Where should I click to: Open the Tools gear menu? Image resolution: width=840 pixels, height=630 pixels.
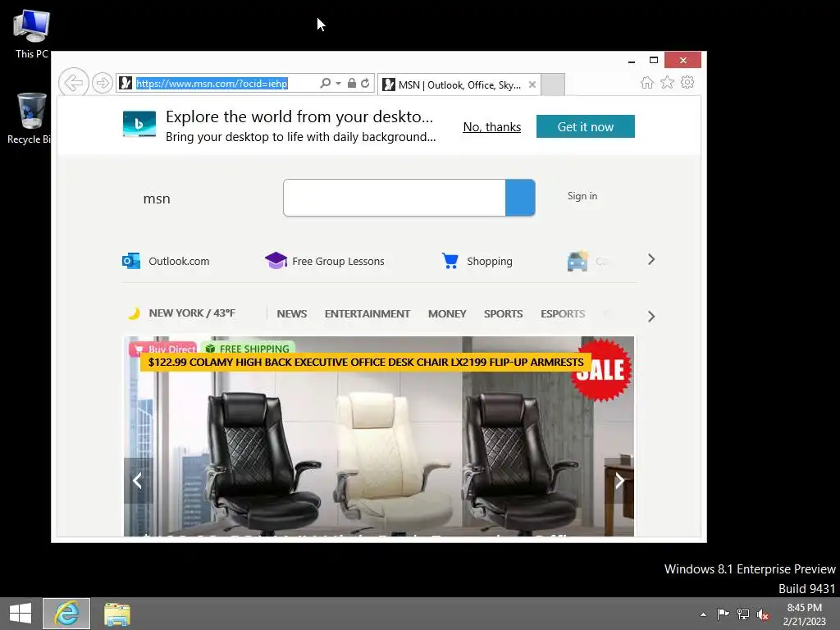click(x=687, y=83)
